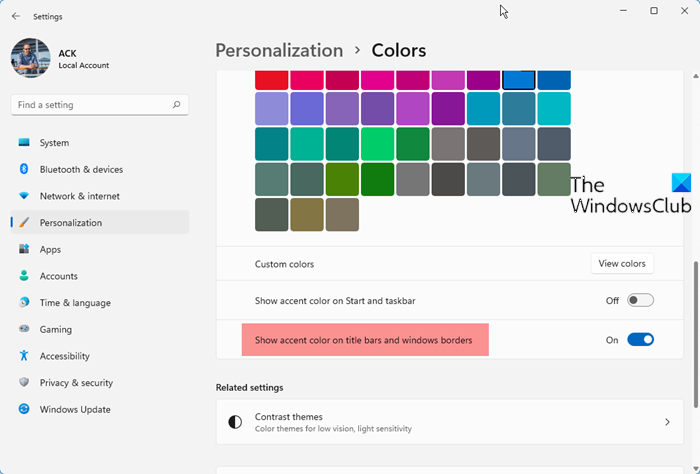Open the Windows Update icon
This screenshot has width=700, height=474.
[x=24, y=409]
